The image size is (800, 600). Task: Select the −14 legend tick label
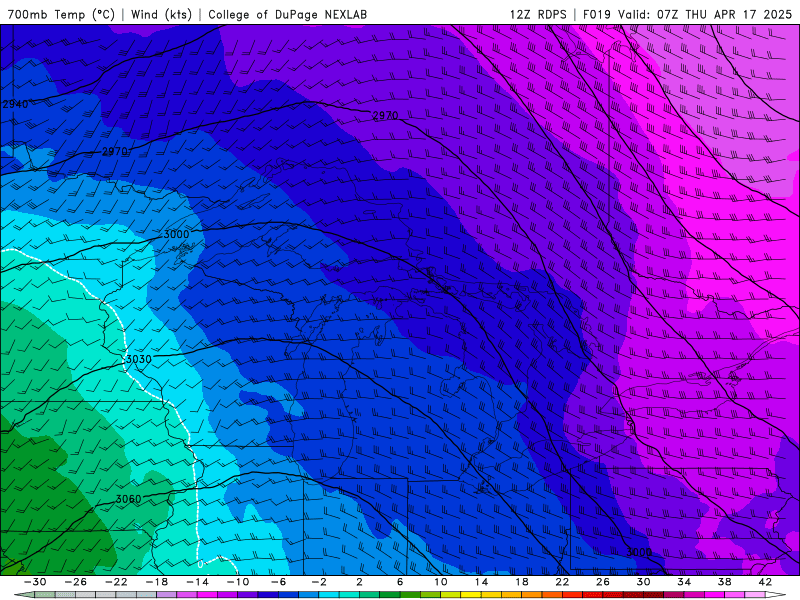(197, 582)
